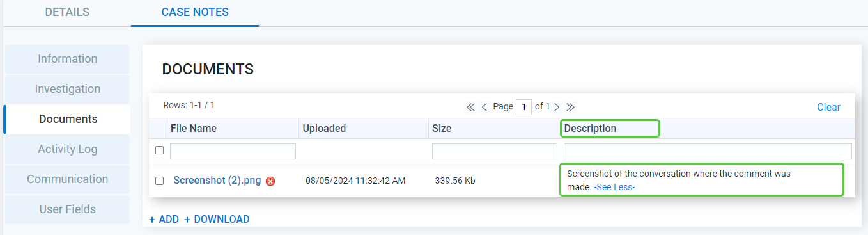
Task: Clear the table filters
Action: 828,107
